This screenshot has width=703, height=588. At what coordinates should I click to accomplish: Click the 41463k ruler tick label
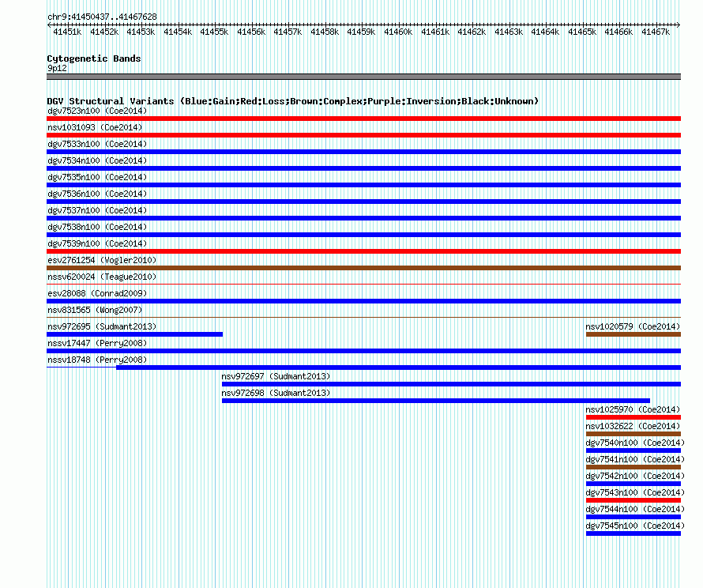point(509,32)
